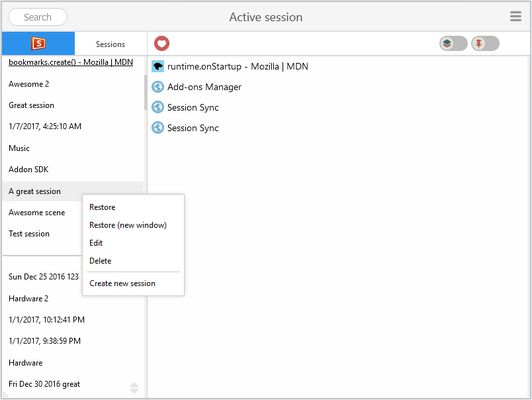Toggle the pushpin pinned switch
This screenshot has height=400, width=532.
pyautogui.click(x=485, y=43)
